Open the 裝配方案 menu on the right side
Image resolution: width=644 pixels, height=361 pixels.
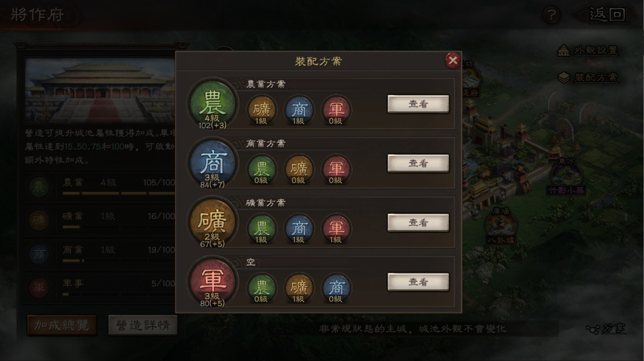point(588,77)
